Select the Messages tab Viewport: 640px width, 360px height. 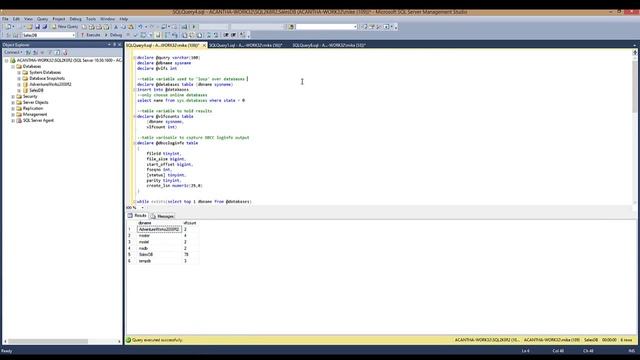pos(162,216)
